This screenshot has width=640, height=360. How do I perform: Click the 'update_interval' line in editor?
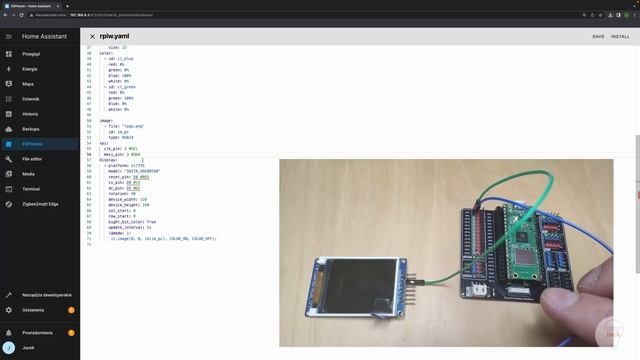tap(130, 227)
